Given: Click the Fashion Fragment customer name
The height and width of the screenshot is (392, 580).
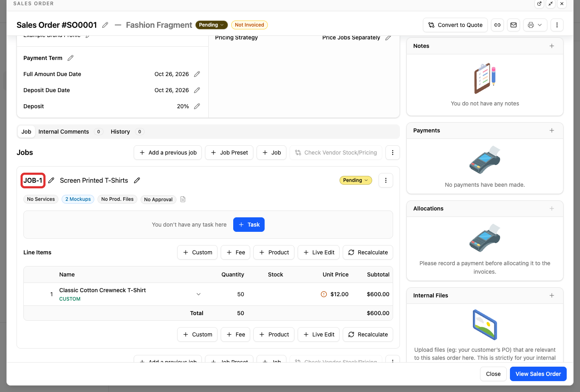Looking at the screenshot, I should 159,25.
